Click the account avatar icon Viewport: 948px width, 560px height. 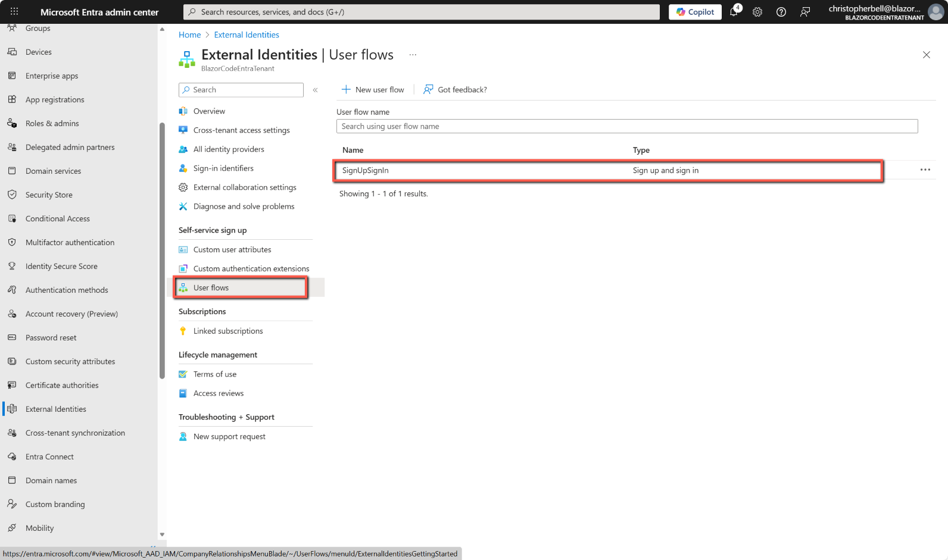pyautogui.click(x=936, y=12)
